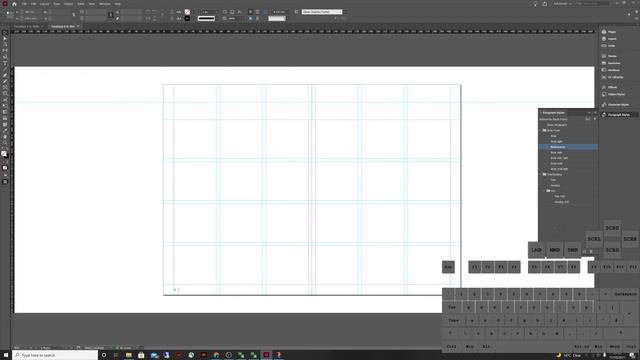The width and height of the screenshot is (640, 360).
Task: Open the Gradient panel
Action: [x=611, y=70]
